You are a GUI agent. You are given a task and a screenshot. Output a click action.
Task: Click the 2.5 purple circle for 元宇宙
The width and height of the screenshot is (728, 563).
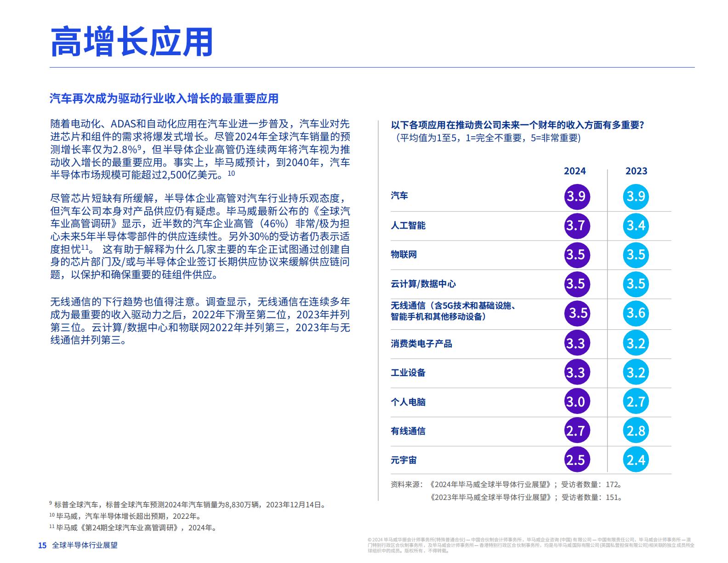577,460
